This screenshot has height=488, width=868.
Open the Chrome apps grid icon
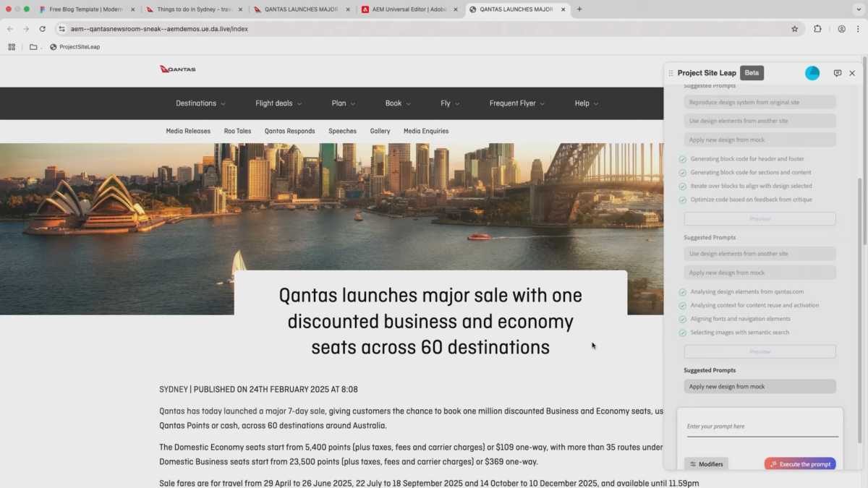12,47
